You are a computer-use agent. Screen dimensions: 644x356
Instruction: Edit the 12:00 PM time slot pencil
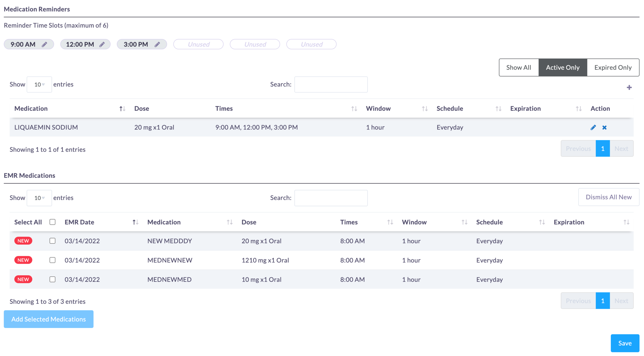[102, 44]
